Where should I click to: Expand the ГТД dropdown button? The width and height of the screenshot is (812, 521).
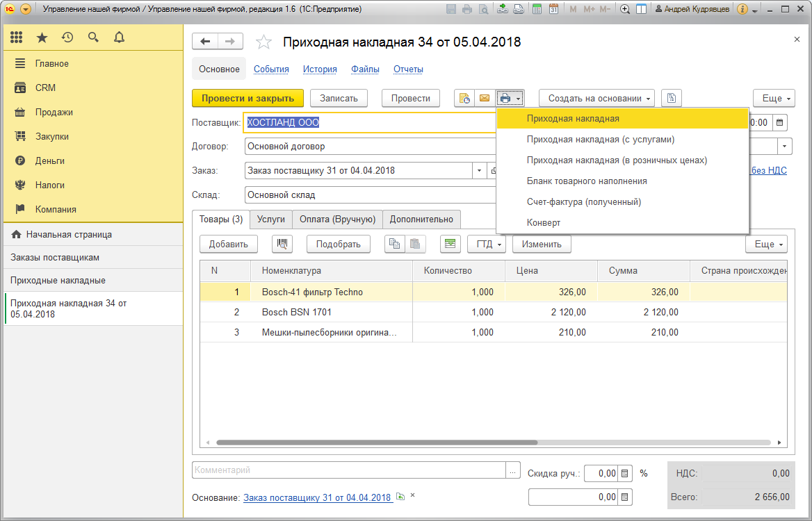click(486, 245)
